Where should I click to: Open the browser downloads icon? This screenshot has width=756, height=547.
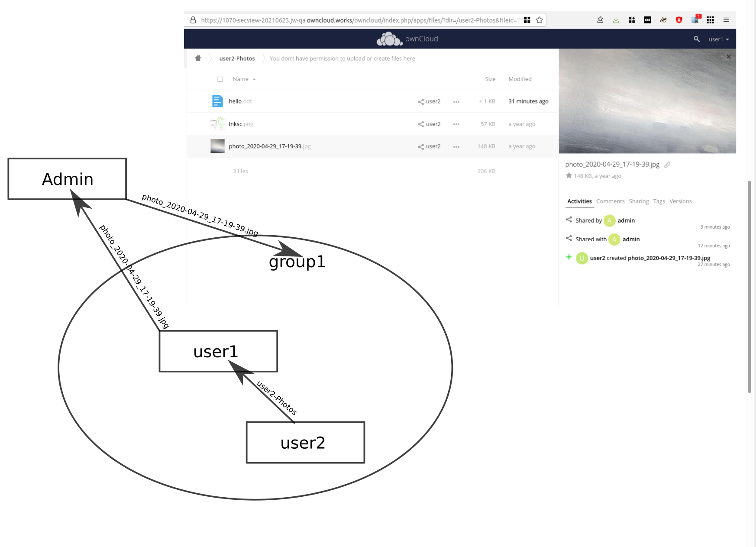pyautogui.click(x=616, y=20)
